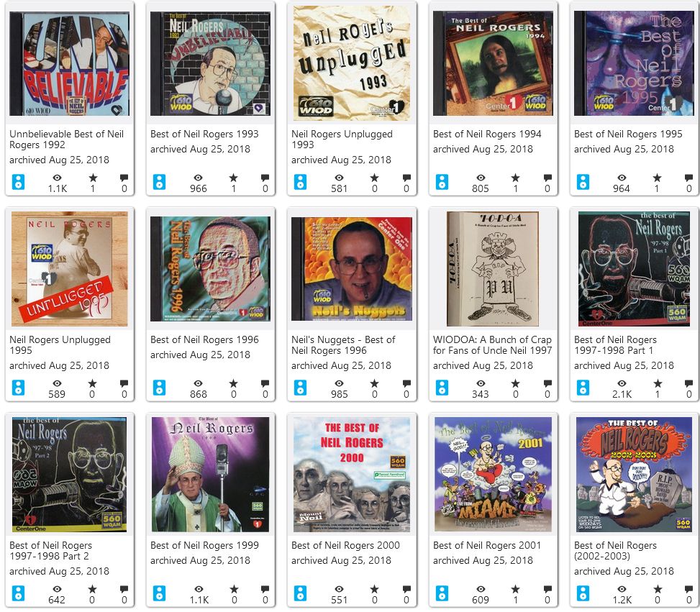Click audio icon on WIODOA 1997 card
700x612 pixels.
tap(442, 388)
